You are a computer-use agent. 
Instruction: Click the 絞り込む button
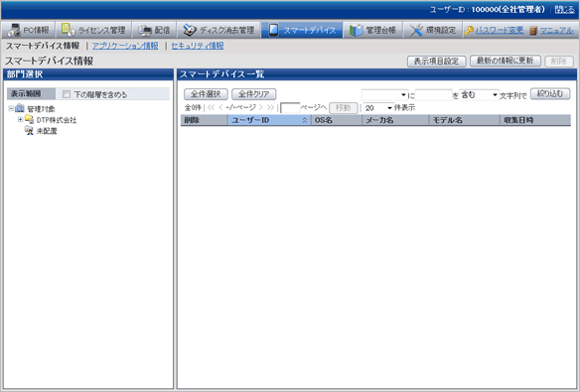click(550, 94)
